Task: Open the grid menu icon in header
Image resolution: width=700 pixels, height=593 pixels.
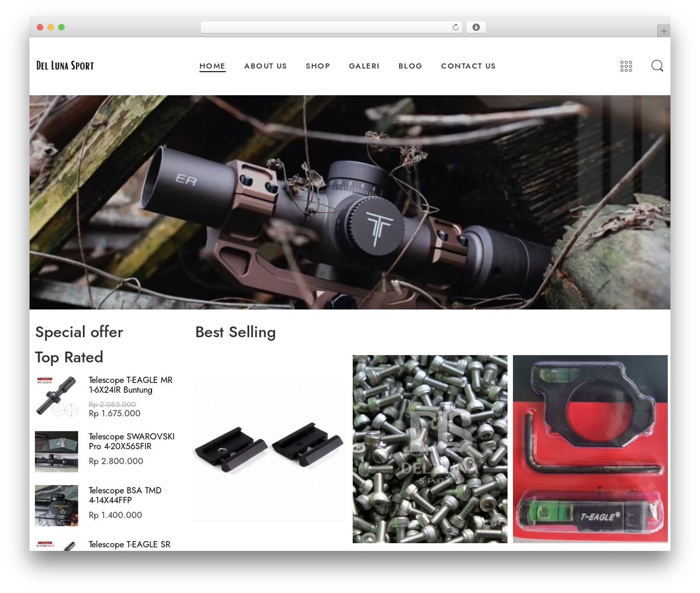Action: coord(626,66)
